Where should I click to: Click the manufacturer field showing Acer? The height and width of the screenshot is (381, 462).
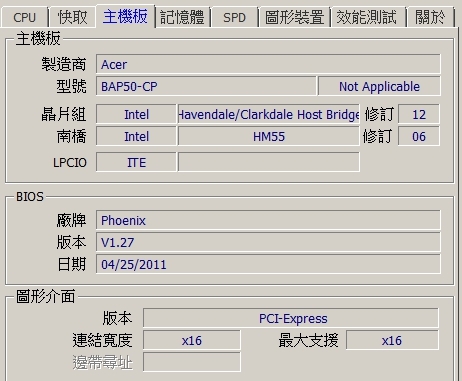(268, 64)
